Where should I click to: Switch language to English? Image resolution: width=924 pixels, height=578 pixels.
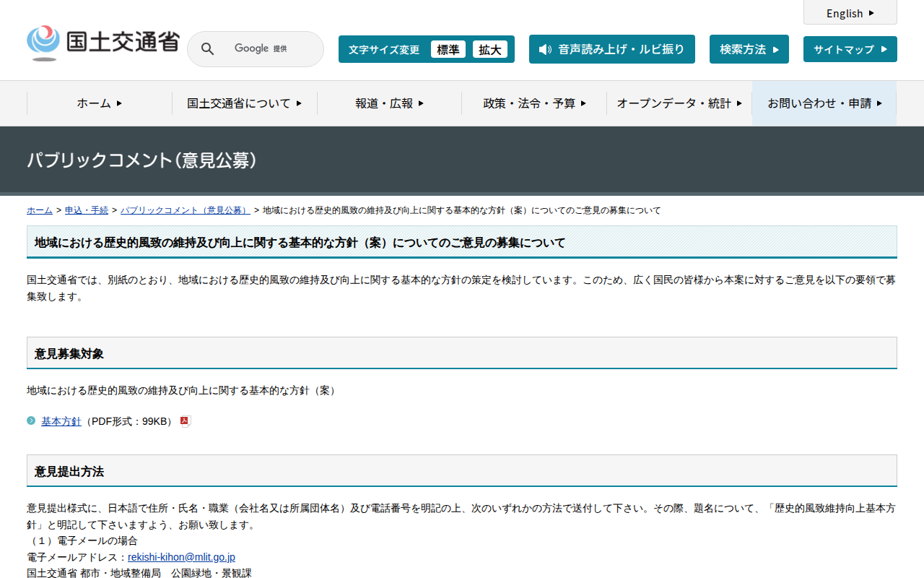click(x=850, y=13)
